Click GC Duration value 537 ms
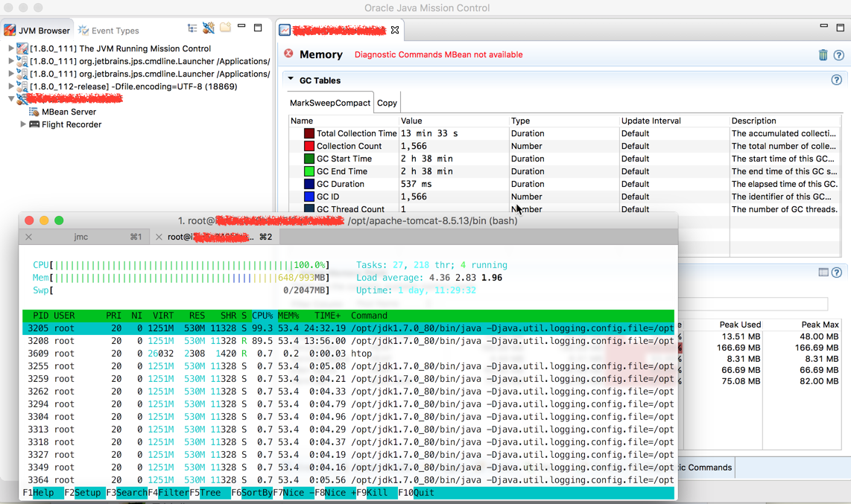The image size is (851, 504). [417, 184]
